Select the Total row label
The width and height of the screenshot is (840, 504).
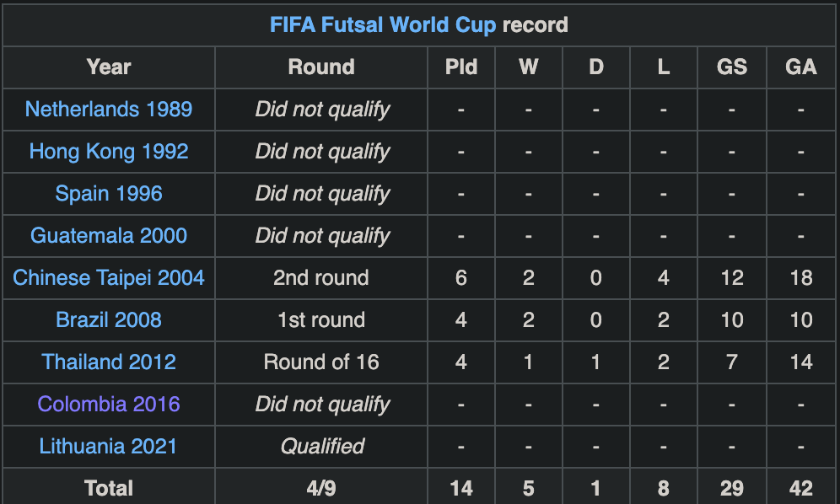point(109,487)
